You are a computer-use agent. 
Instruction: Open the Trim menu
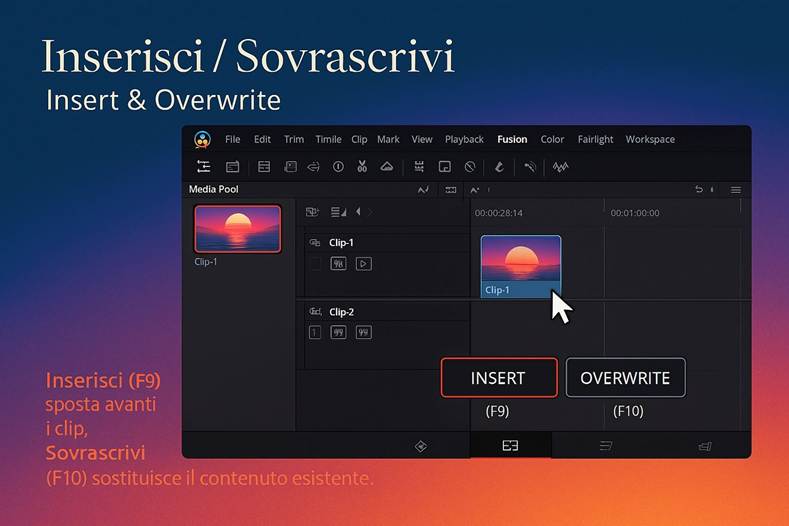(294, 139)
